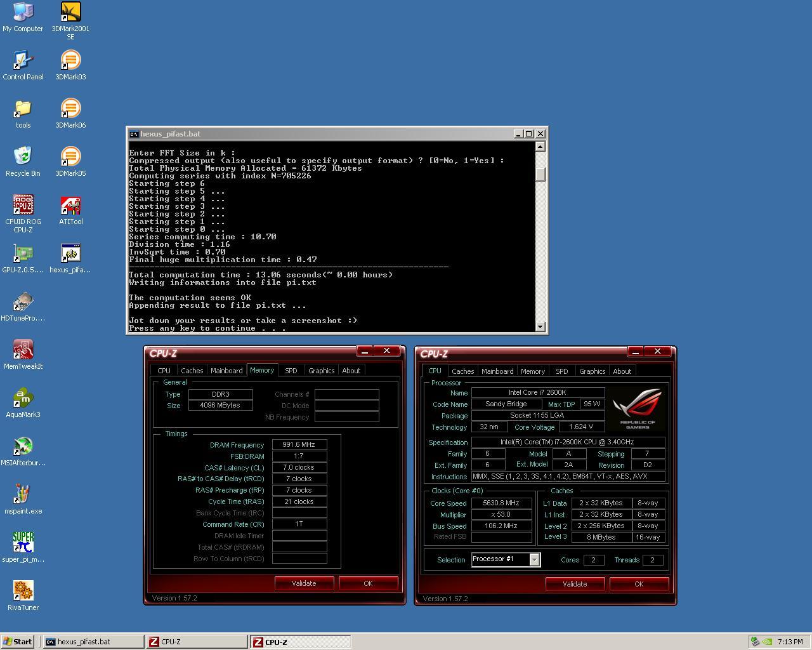812x650 pixels.
Task: Click memory Size value 4096 MBytes
Action: click(x=220, y=406)
